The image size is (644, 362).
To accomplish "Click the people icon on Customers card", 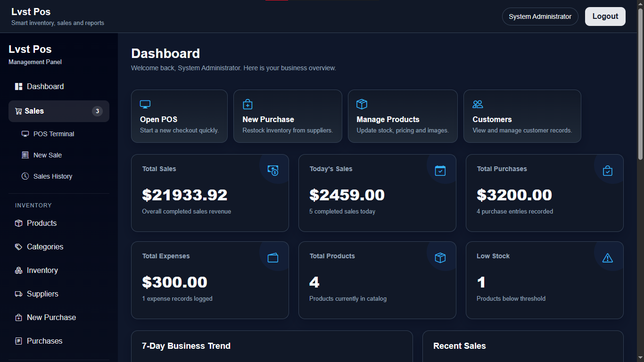I will tap(478, 104).
